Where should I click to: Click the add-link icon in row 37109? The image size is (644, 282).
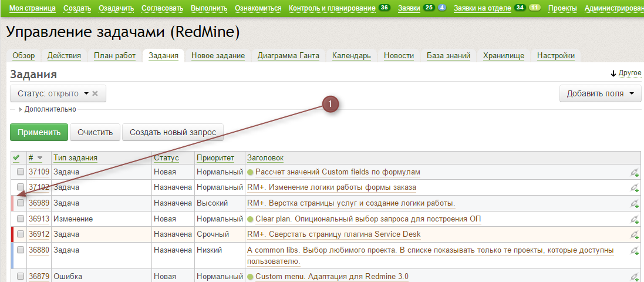click(x=635, y=173)
